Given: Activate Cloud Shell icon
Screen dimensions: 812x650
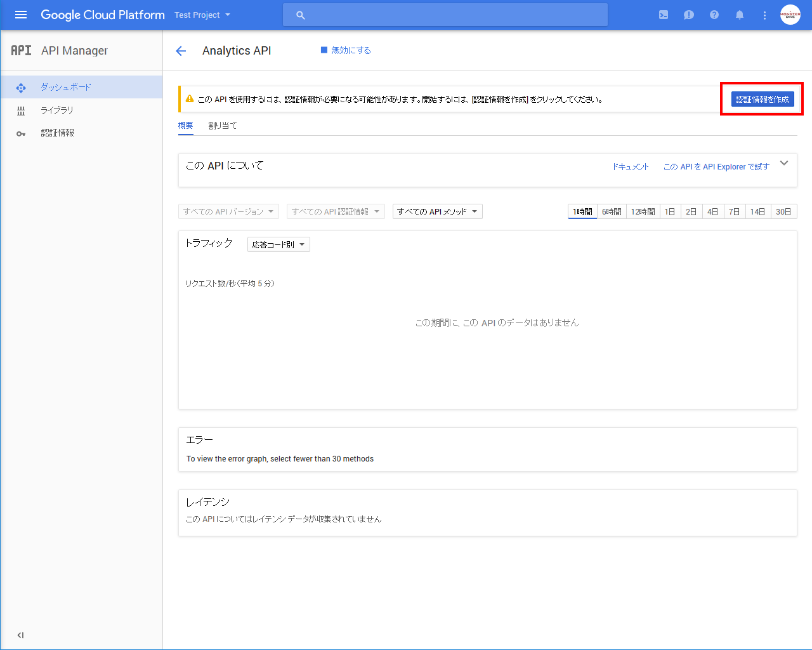Looking at the screenshot, I should [664, 15].
